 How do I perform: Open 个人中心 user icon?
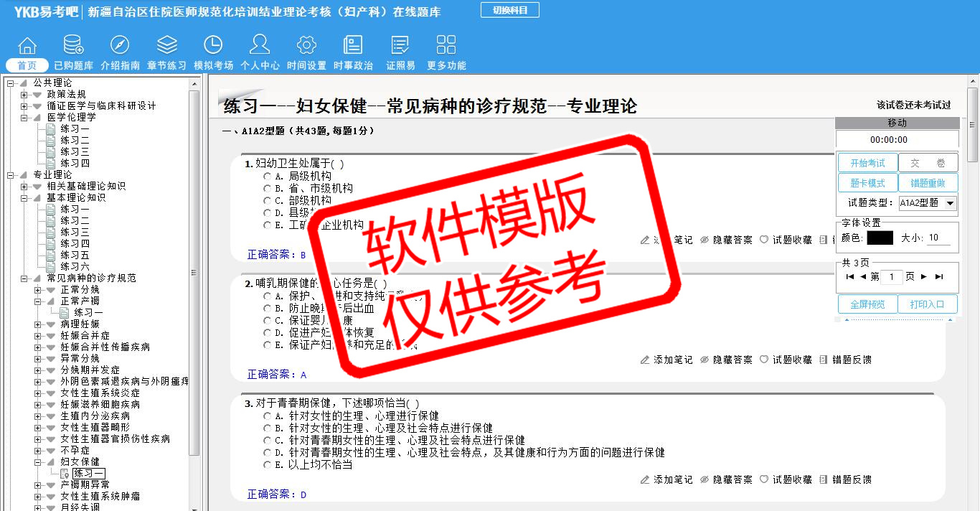coord(260,46)
